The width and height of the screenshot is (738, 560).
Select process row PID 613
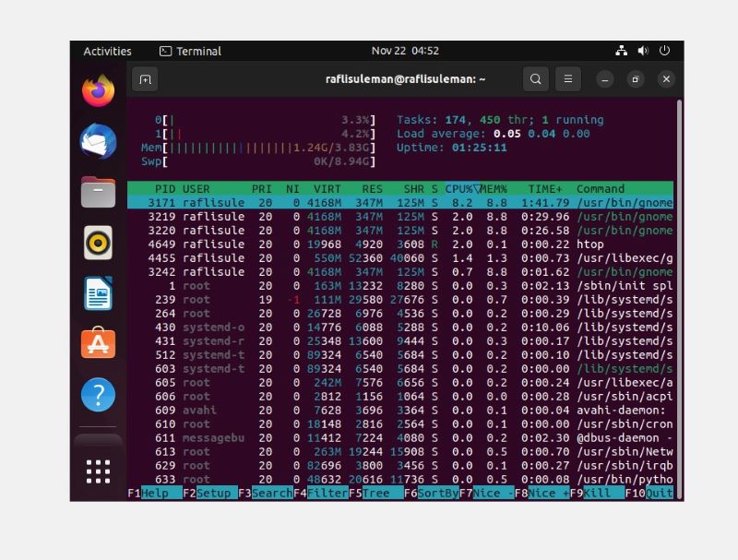pyautogui.click(x=400, y=452)
